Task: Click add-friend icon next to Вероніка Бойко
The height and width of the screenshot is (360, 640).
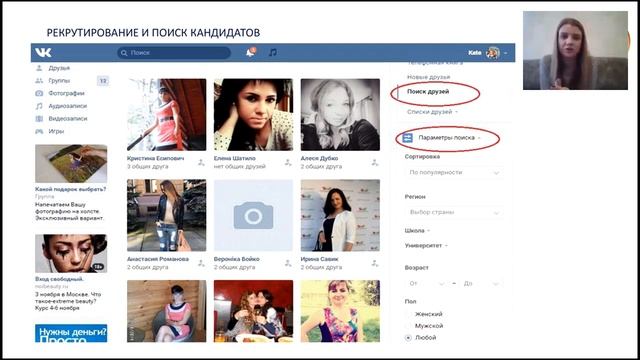Action: (288, 263)
